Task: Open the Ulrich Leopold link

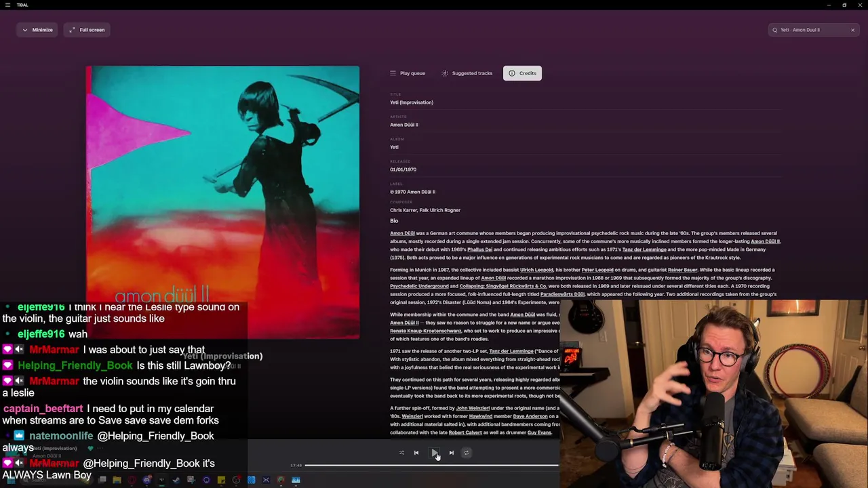Action: click(x=536, y=270)
